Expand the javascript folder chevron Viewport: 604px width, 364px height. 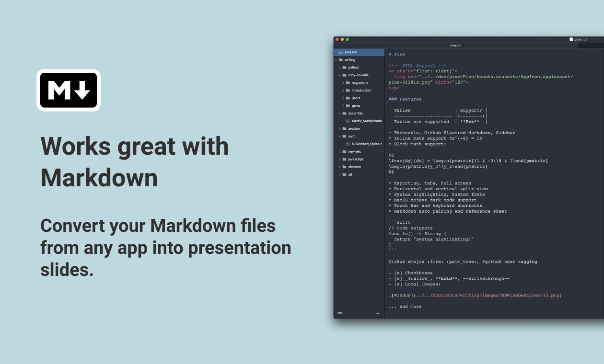click(x=339, y=159)
